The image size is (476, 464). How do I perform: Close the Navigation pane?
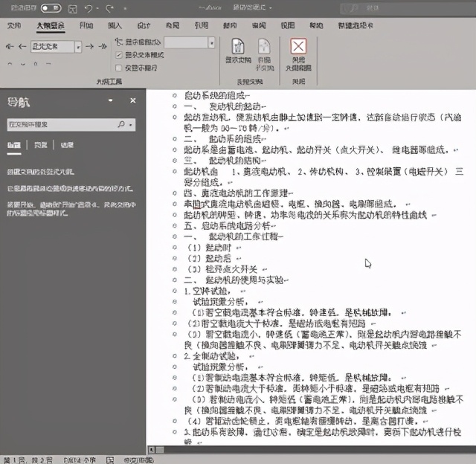click(133, 100)
